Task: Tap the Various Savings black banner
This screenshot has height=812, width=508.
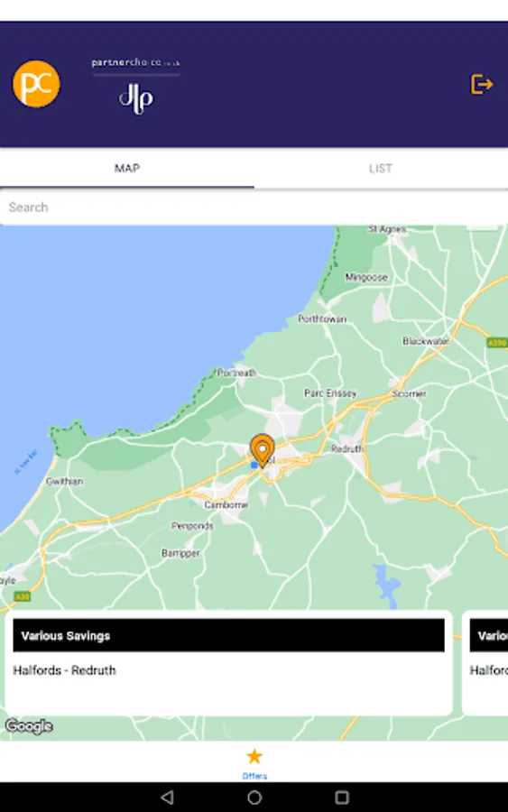Action: pyautogui.click(x=228, y=635)
